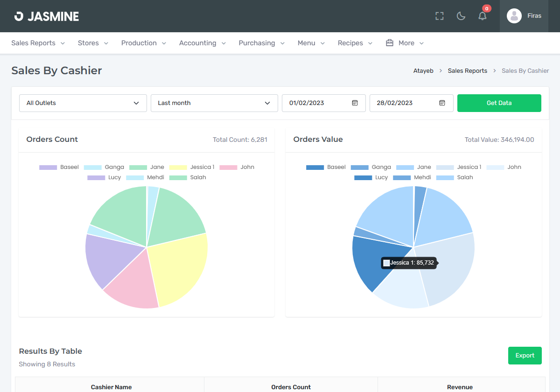This screenshot has height=392, width=560.
Task: Click Jessica 1 yellow swatch in Orders Count legend
Action: point(178,167)
